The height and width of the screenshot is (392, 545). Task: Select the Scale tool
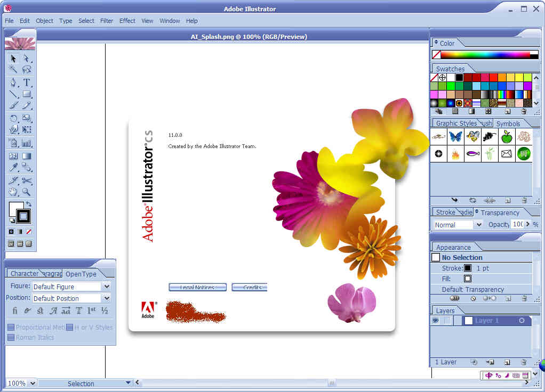(x=27, y=118)
